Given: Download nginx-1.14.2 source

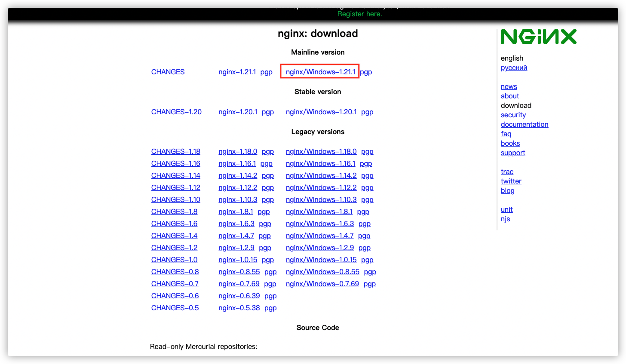Looking at the screenshot, I should coord(238,176).
